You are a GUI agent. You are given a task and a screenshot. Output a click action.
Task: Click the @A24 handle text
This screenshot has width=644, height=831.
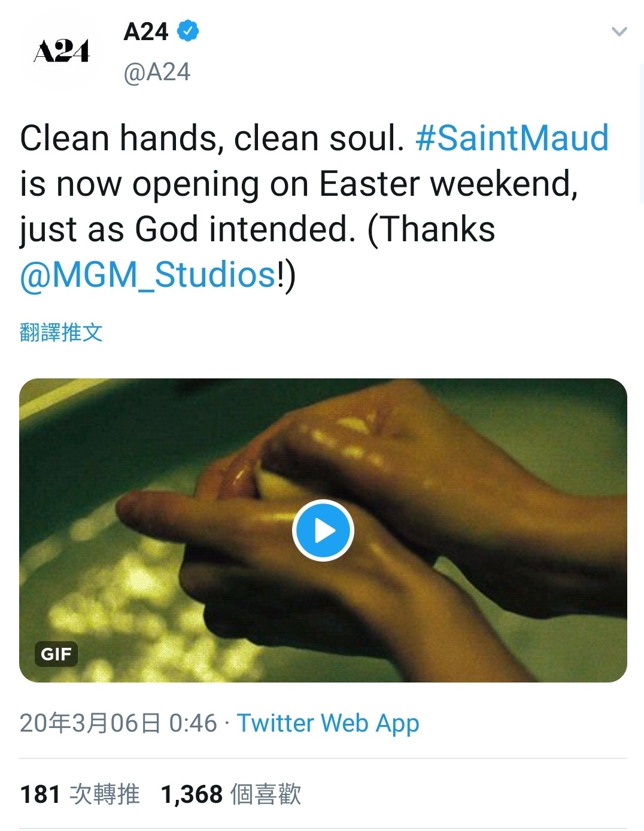pos(157,72)
